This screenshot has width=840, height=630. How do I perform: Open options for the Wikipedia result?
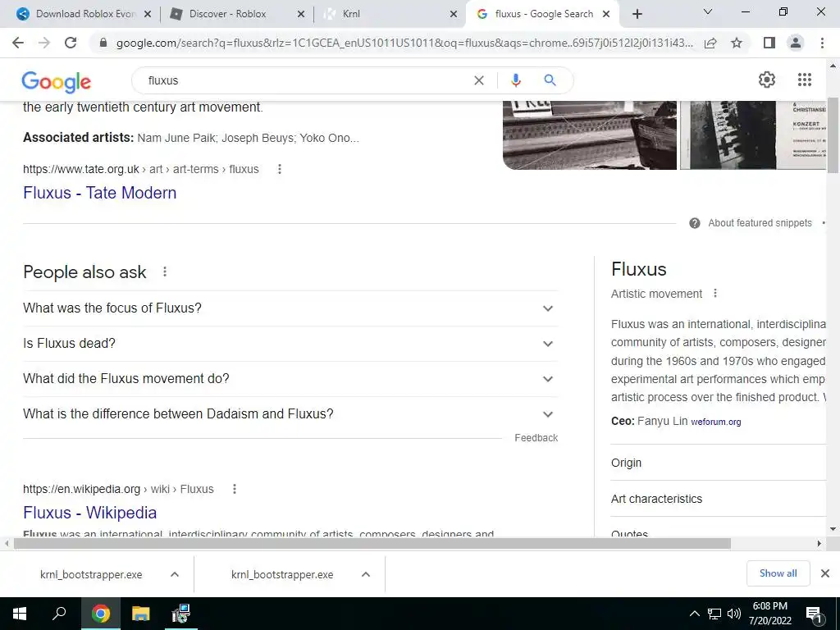(x=234, y=489)
